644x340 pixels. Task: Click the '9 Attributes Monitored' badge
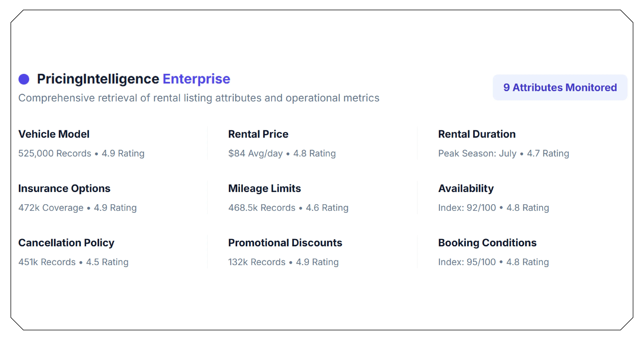pos(560,87)
